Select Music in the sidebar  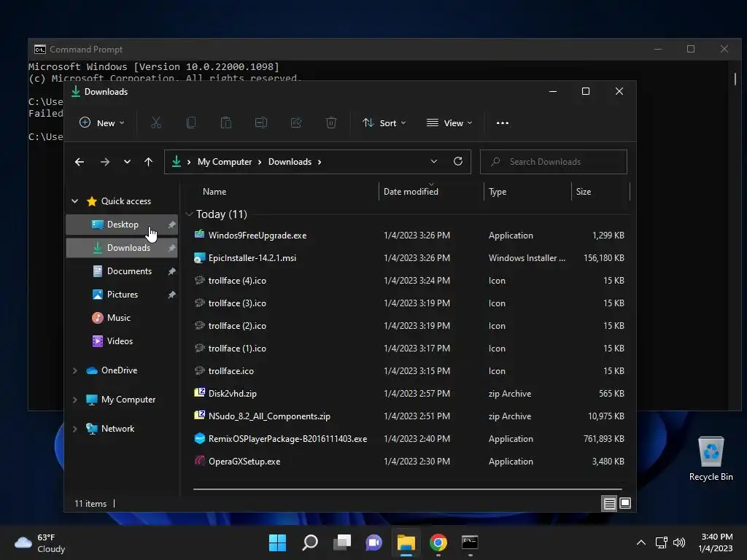pos(122,318)
